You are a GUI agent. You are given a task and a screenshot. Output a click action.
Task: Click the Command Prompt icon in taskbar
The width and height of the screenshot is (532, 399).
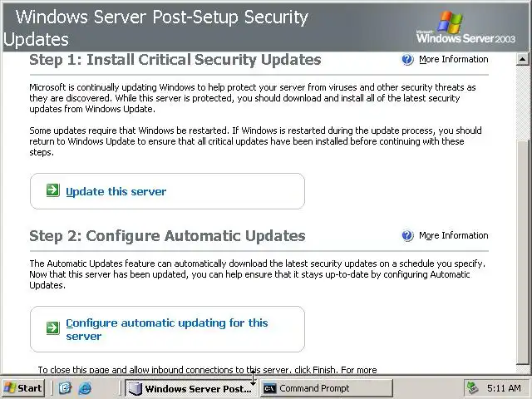click(269, 388)
